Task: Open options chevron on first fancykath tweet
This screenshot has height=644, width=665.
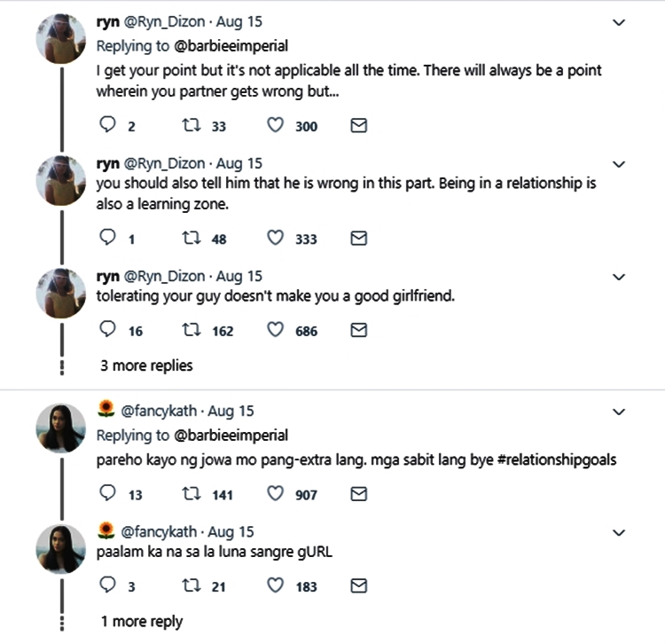Action: click(x=620, y=412)
